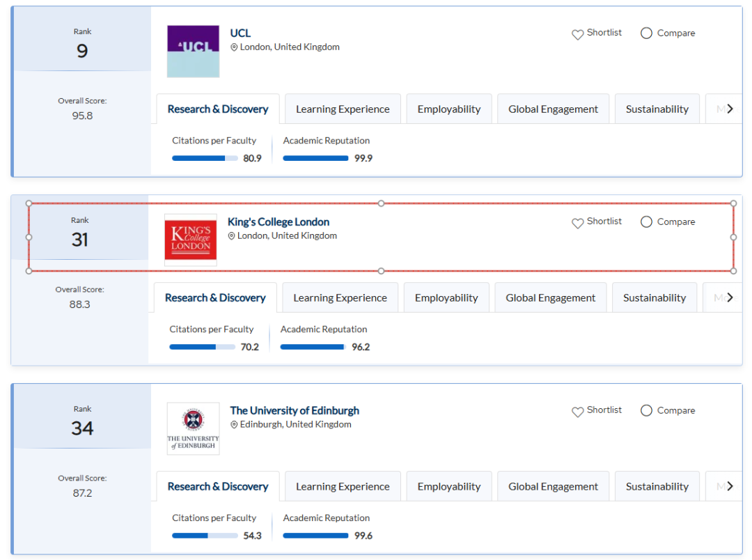Click UCL's Academic Reputation bar at 99.9

pyautogui.click(x=315, y=158)
